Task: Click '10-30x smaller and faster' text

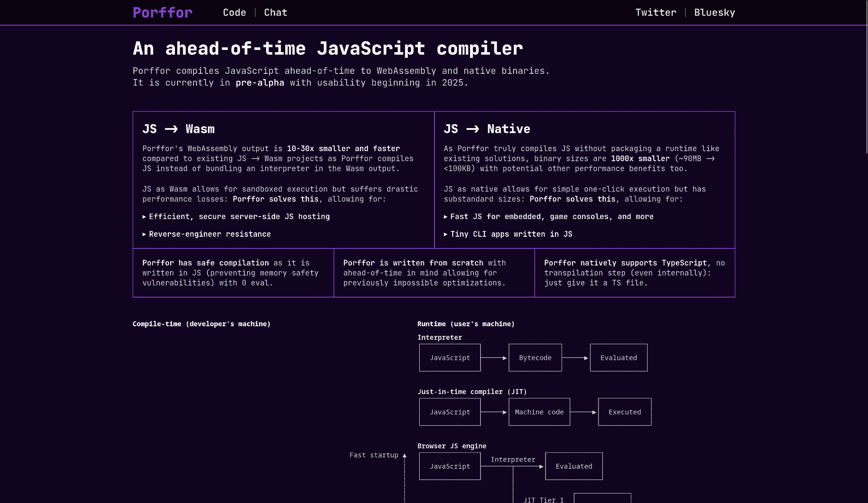Action: pyautogui.click(x=343, y=149)
